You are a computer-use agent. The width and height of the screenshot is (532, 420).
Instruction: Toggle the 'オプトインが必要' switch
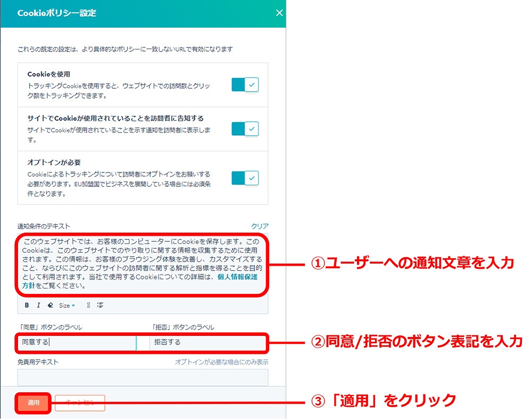coord(245,178)
